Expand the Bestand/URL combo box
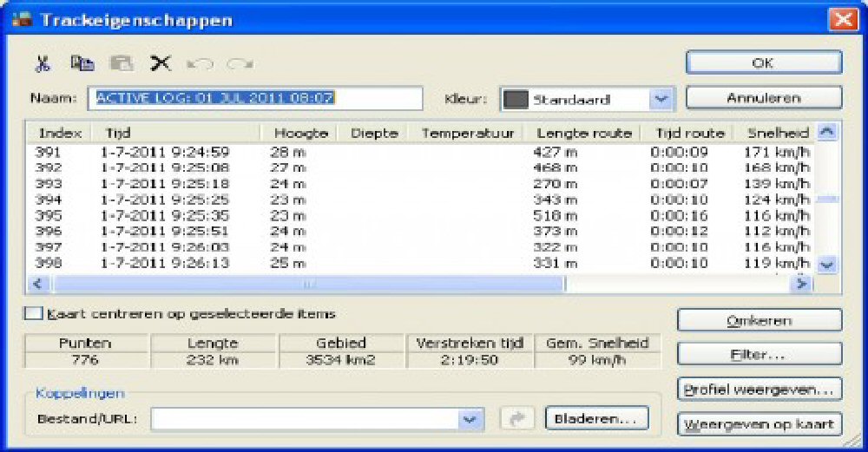868x452 pixels. tap(471, 419)
